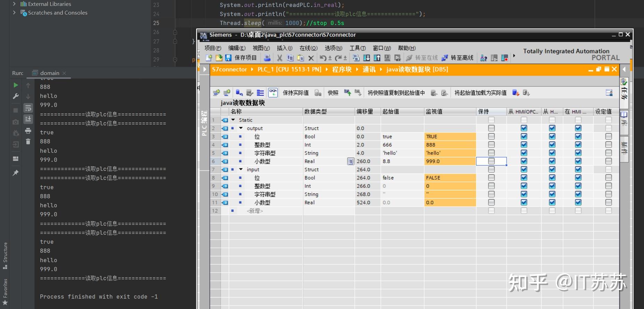
Task: Click the print icon in TIA toolbar
Action: coord(267,58)
